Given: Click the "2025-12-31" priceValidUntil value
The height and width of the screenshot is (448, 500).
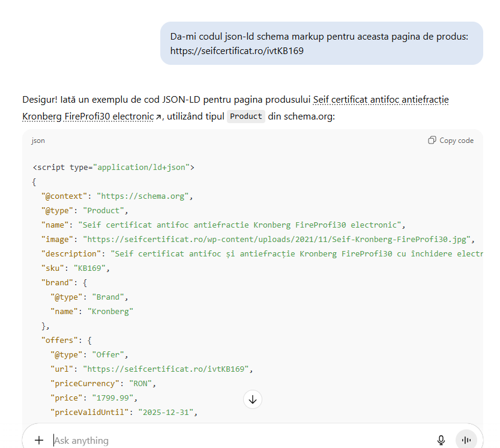Looking at the screenshot, I should (166, 412).
